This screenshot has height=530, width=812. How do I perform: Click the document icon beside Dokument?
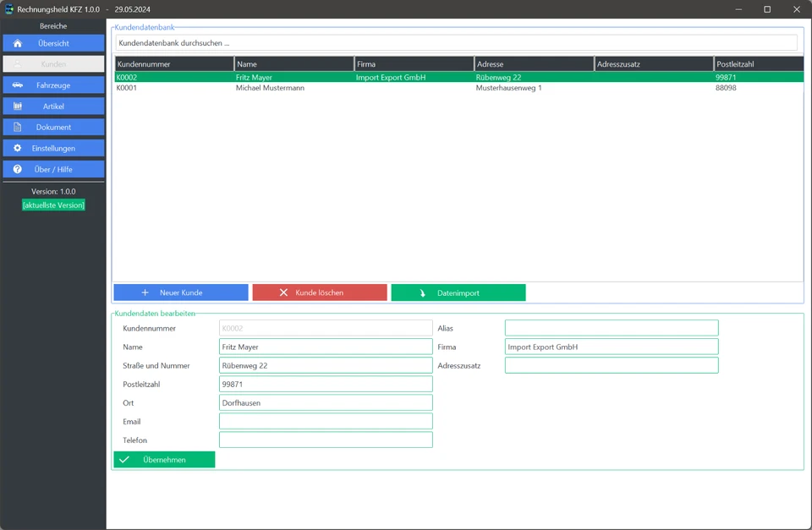click(x=18, y=128)
